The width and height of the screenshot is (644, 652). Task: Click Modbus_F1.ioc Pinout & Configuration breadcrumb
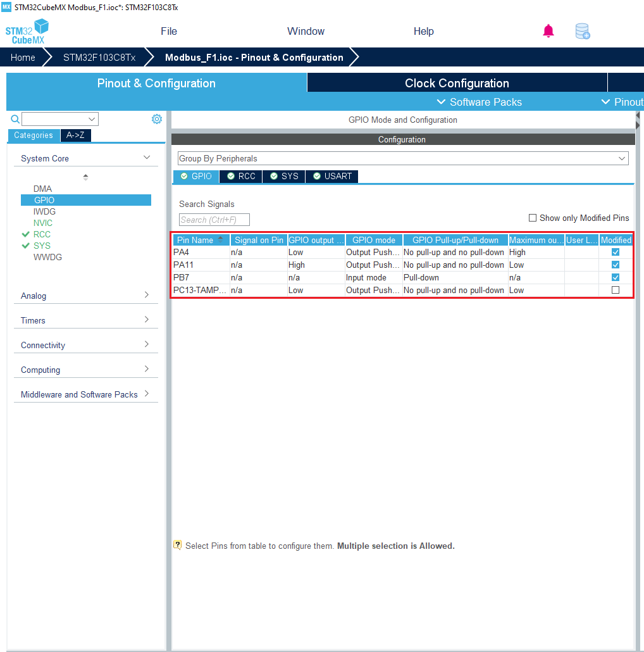tap(254, 58)
